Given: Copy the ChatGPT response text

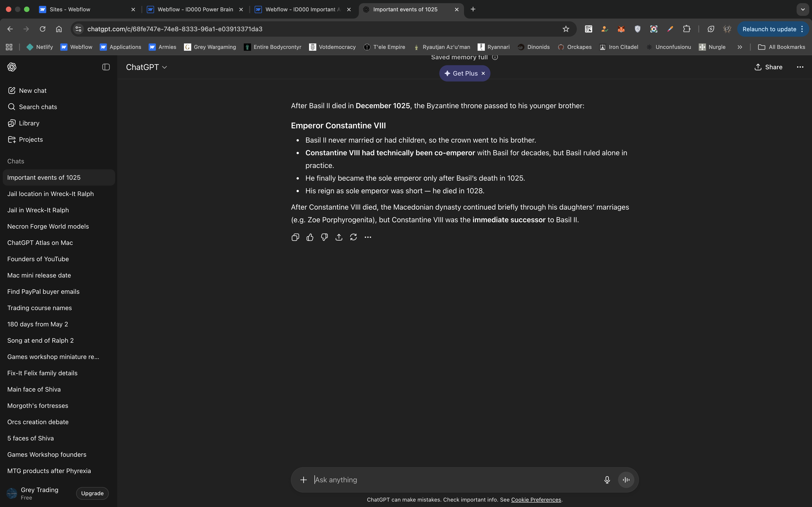Looking at the screenshot, I should pyautogui.click(x=295, y=237).
